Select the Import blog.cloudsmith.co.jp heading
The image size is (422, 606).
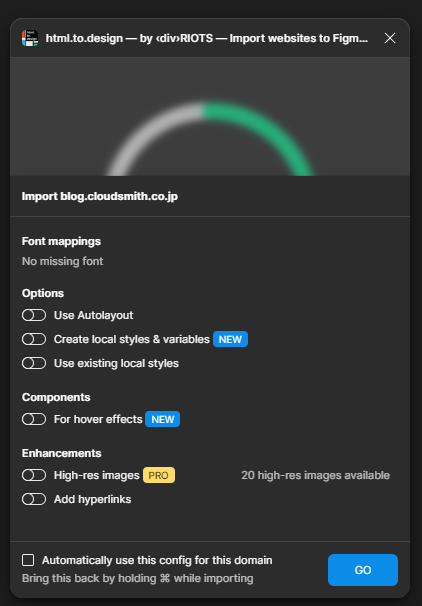(100, 196)
